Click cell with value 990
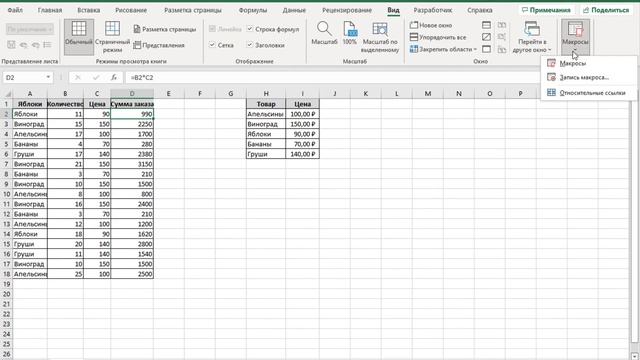640x360 pixels. [132, 114]
